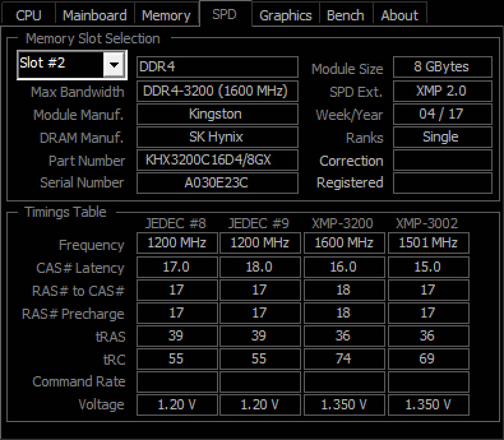Click the XMP-3200 column header

[x=343, y=223]
